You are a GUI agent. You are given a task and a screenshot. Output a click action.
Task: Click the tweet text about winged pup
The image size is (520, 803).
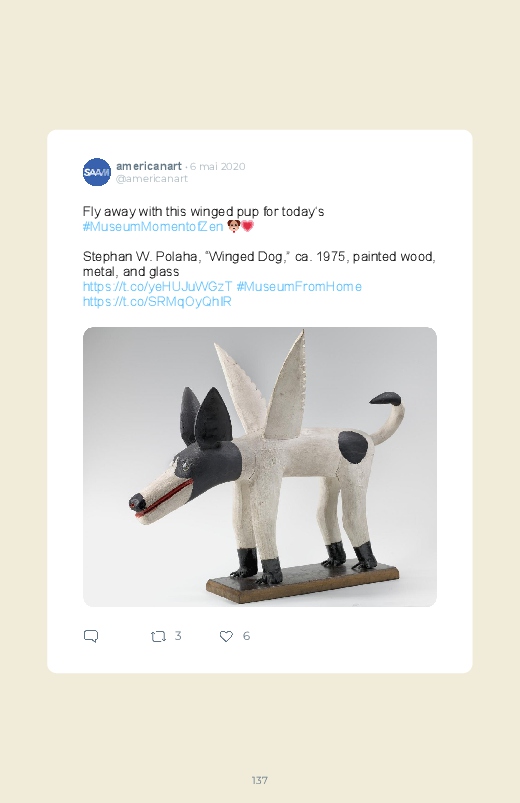203,212
